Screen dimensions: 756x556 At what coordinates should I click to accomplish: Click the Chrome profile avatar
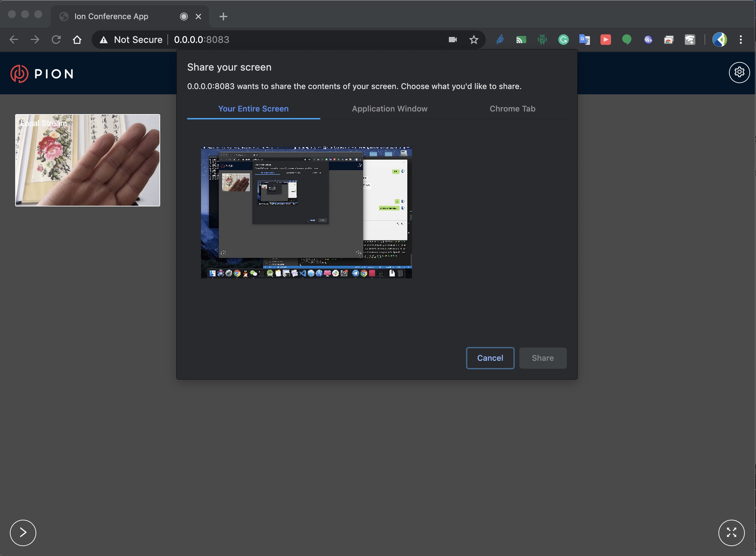(x=719, y=40)
